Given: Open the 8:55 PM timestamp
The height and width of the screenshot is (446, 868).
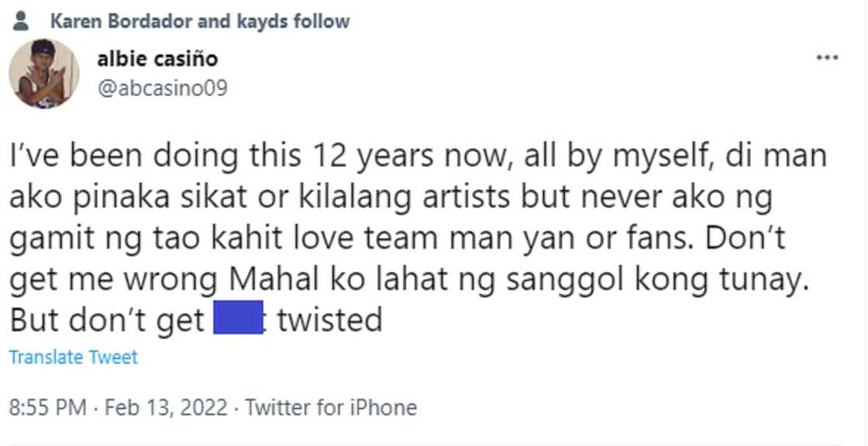Looking at the screenshot, I should point(45,407).
